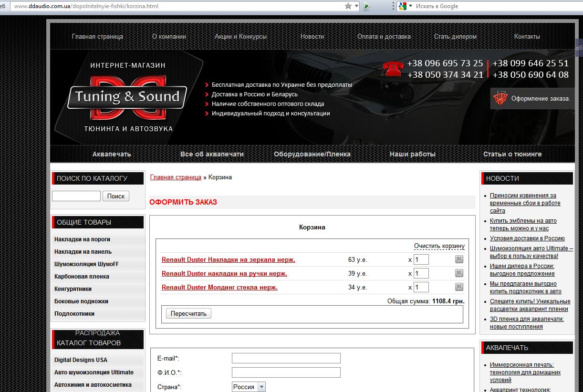Click the Tuning & Sound logo
Screen dimensions: 583x392
[126, 97]
